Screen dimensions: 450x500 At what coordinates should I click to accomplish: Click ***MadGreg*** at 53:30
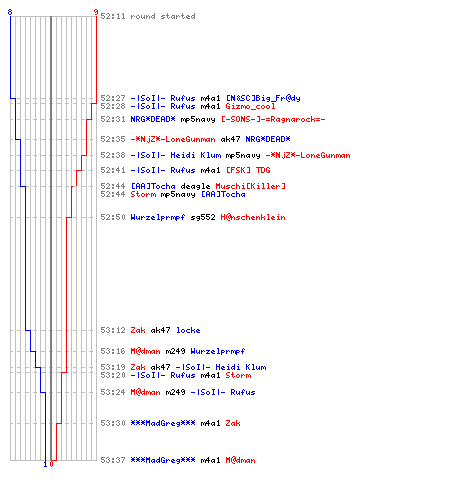(163, 423)
